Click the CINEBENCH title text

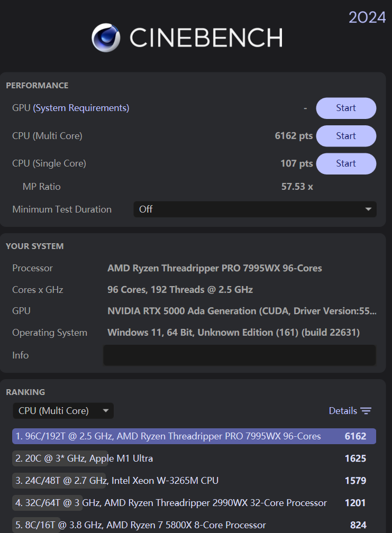206,38
